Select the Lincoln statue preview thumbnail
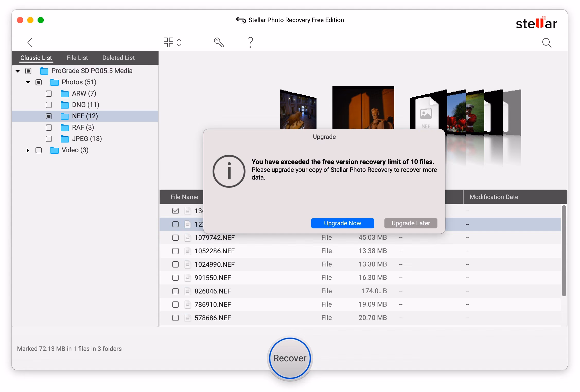The image size is (580, 392). pyautogui.click(x=363, y=108)
